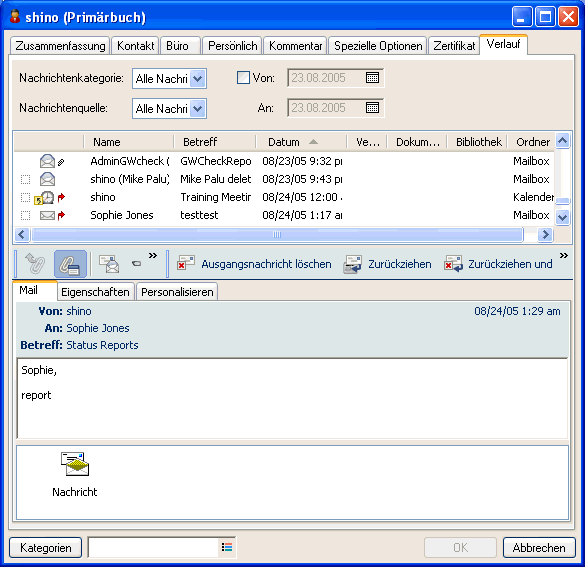Click the horizontal scroll right arrow

pyautogui.click(x=545, y=235)
